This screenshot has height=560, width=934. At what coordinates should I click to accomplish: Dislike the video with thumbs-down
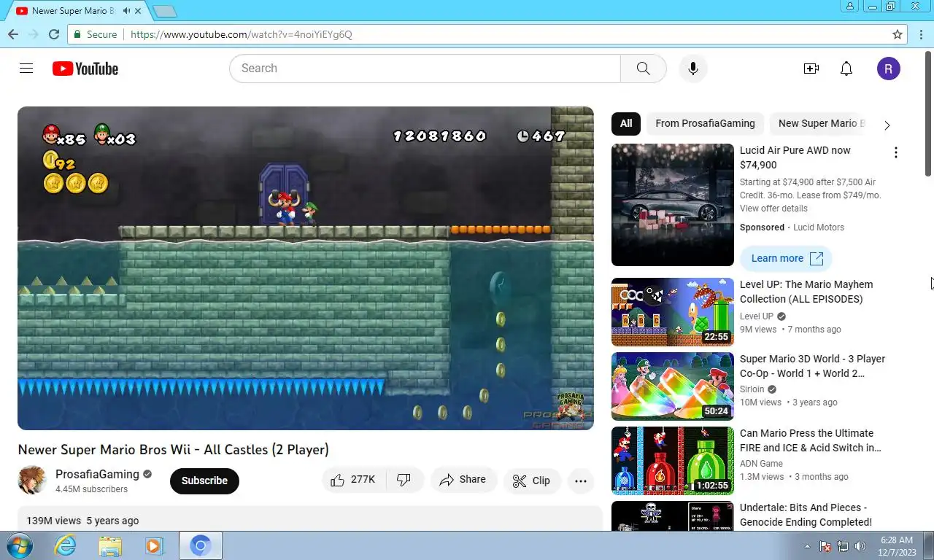[404, 480]
